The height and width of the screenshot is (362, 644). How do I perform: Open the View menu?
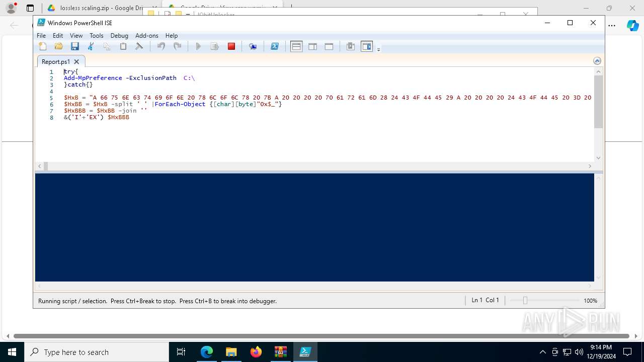(x=76, y=36)
